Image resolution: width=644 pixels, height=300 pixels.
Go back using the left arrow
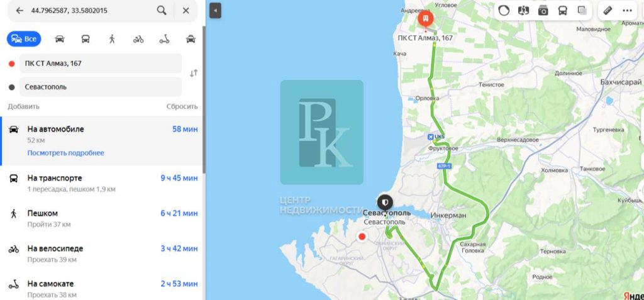click(x=19, y=11)
